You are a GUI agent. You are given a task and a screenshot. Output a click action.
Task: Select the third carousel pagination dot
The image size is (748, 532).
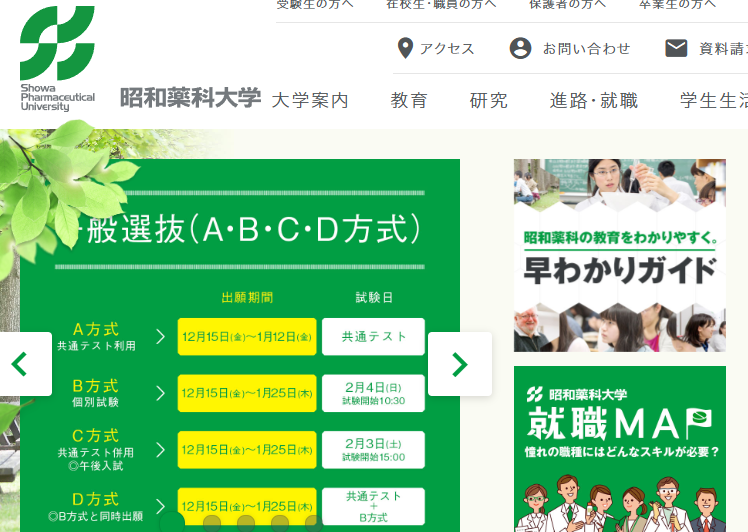tap(246, 524)
